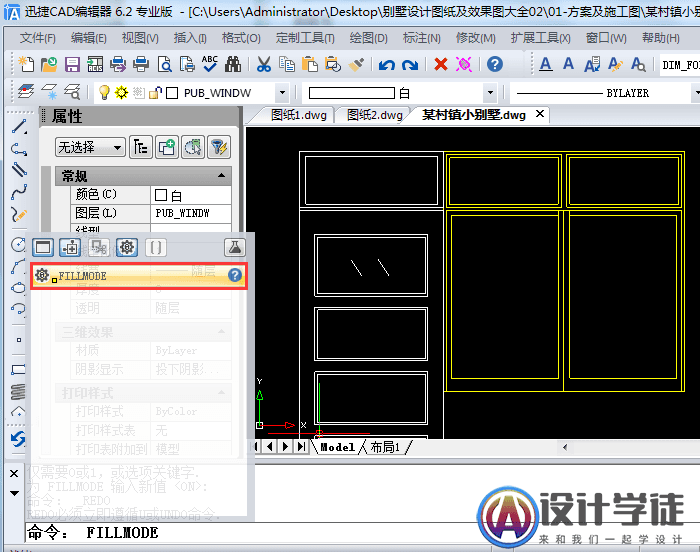Click the ACIS import icon
The image size is (700, 552).
95,65
